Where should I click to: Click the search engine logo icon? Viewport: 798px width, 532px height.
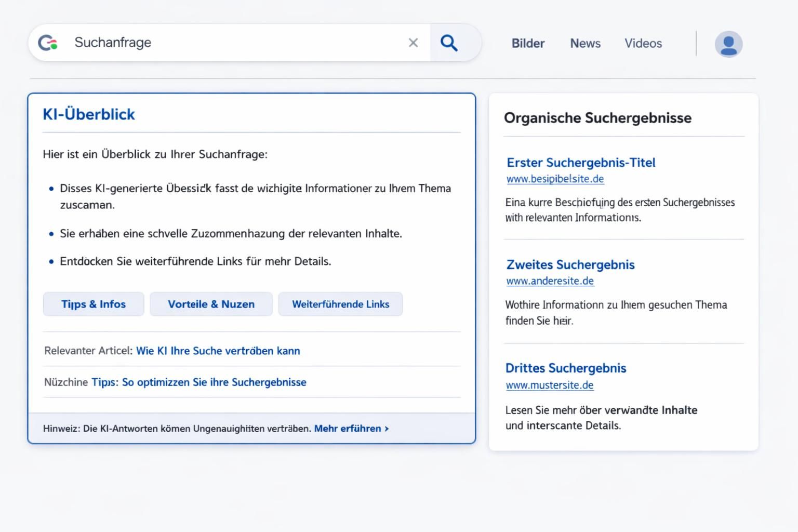48,43
